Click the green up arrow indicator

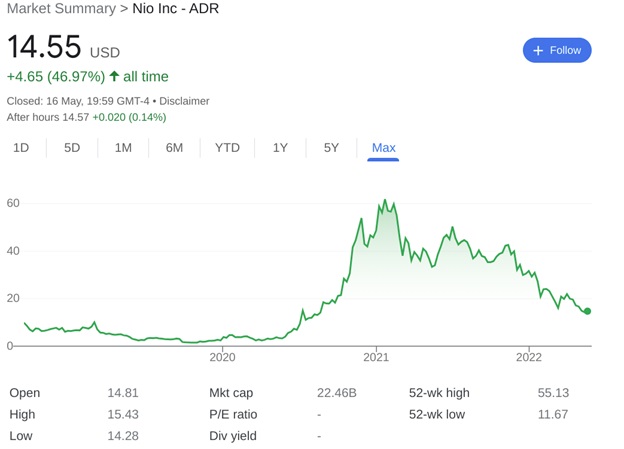(114, 77)
